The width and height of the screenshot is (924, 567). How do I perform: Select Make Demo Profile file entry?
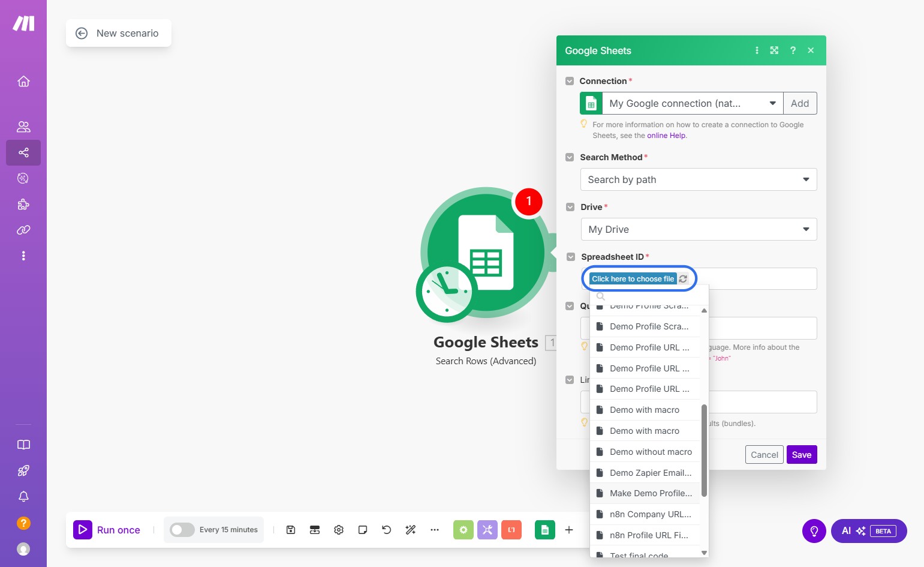point(645,493)
